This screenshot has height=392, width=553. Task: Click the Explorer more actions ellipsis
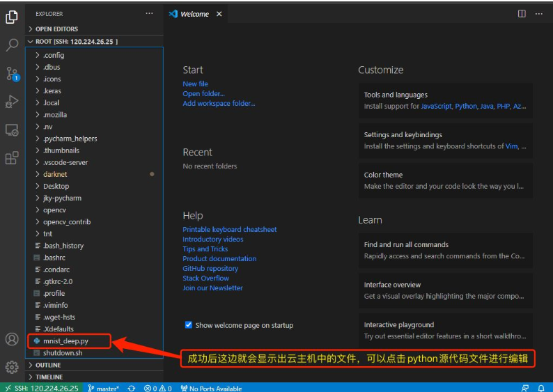click(149, 13)
